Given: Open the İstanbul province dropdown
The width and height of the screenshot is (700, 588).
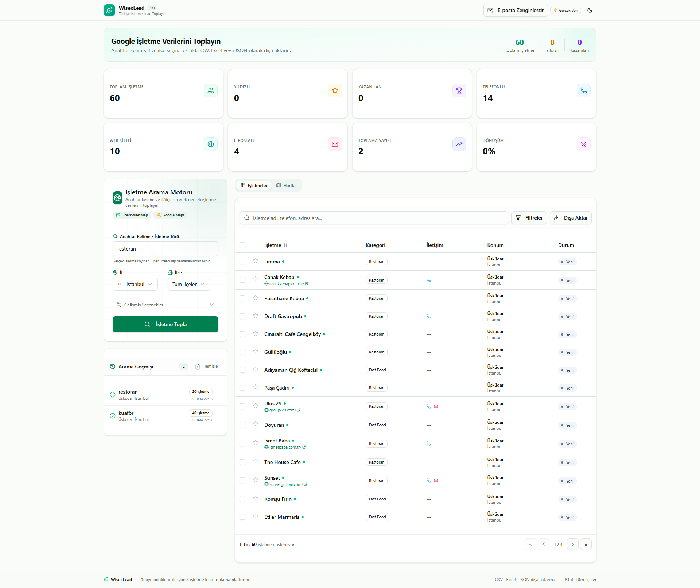Looking at the screenshot, I should point(135,284).
